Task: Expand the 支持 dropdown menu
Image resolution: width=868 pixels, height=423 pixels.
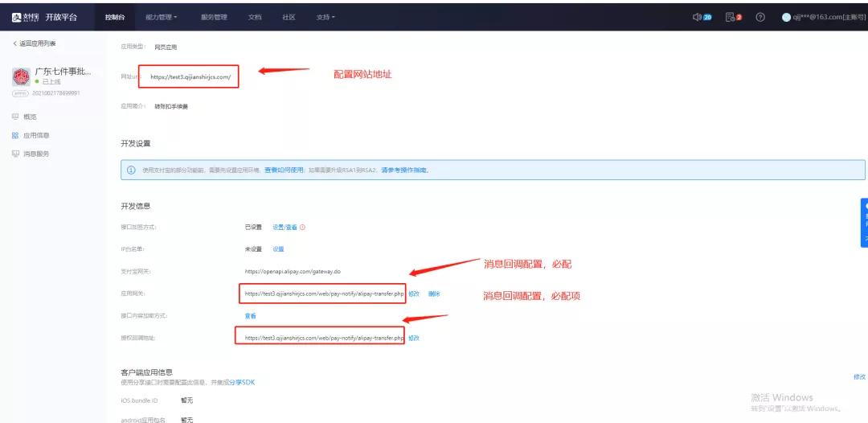Action: 325,17
